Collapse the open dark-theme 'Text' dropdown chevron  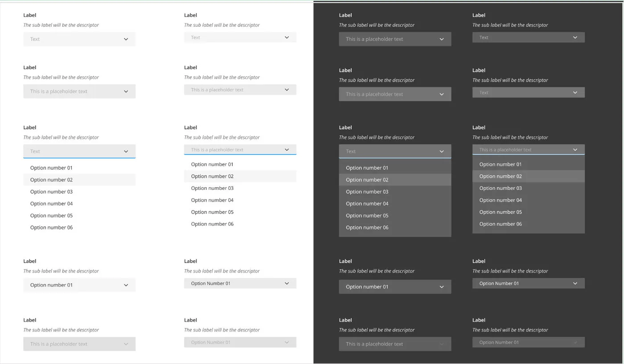(x=442, y=151)
